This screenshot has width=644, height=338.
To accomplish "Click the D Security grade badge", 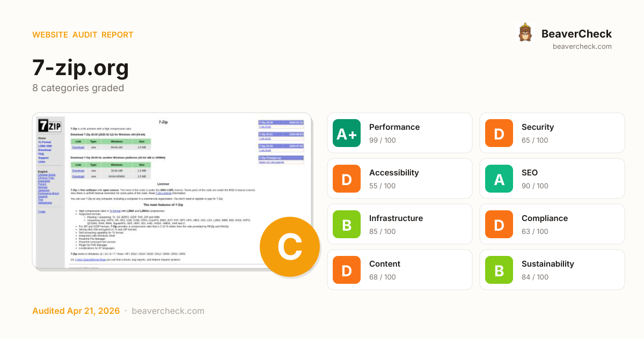I will [x=499, y=133].
